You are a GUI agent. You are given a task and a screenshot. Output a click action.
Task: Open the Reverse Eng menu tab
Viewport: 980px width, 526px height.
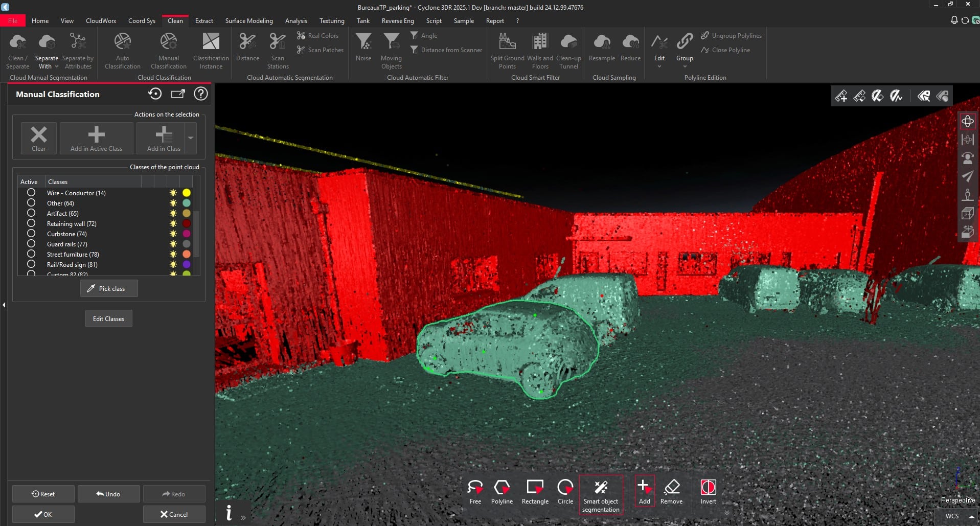pos(397,20)
